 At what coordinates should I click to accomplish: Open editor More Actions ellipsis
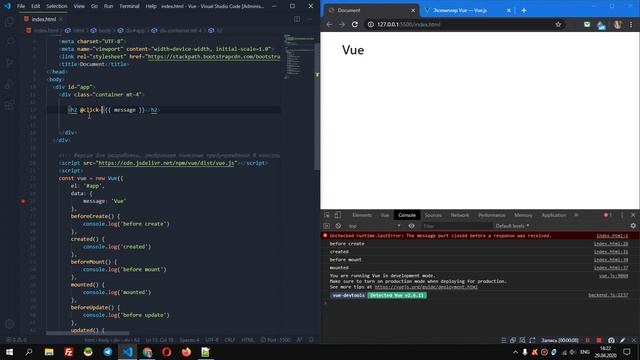[309, 19]
